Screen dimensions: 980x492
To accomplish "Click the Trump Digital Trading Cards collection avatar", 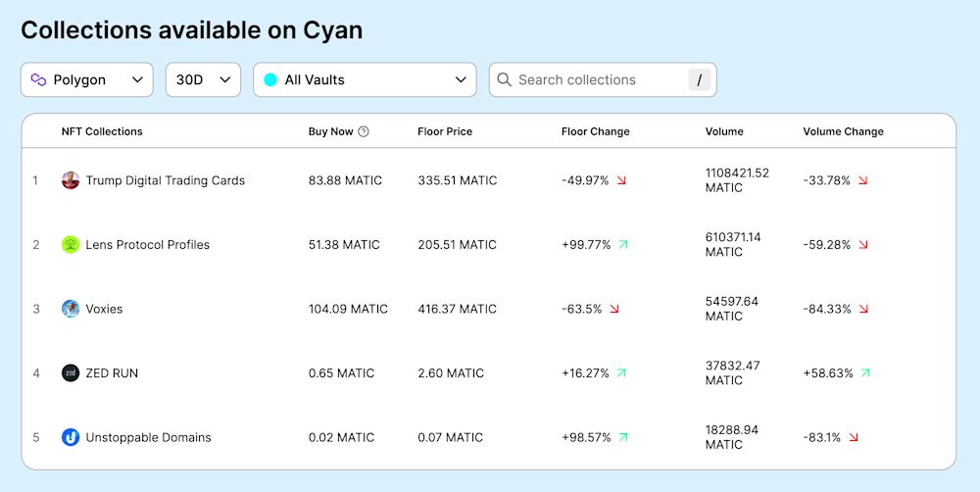I will (x=71, y=180).
